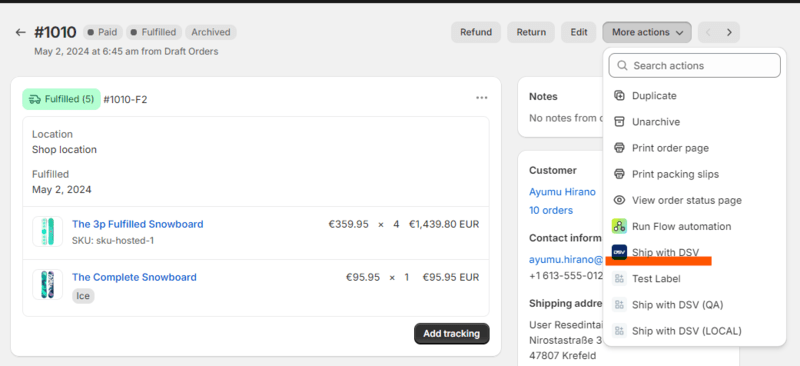Click the Unarchive box icon

619,121
